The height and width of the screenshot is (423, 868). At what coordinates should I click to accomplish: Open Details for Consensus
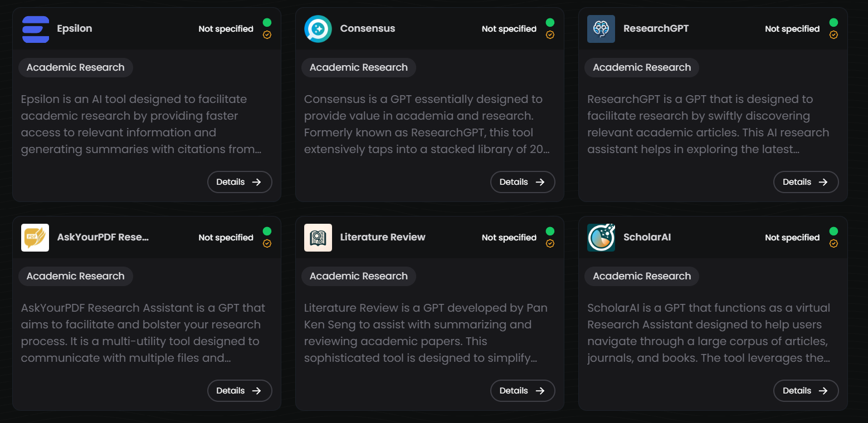pyautogui.click(x=523, y=182)
